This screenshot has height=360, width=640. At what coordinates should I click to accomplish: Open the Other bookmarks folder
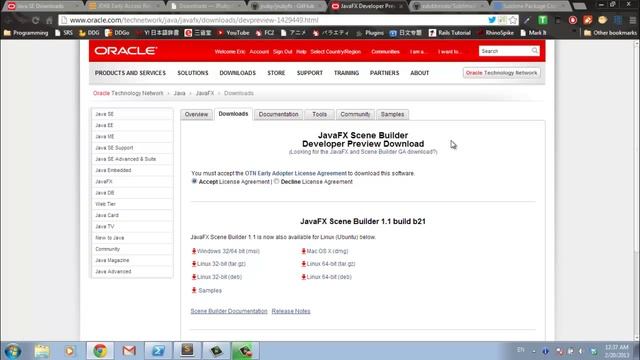pos(610,33)
